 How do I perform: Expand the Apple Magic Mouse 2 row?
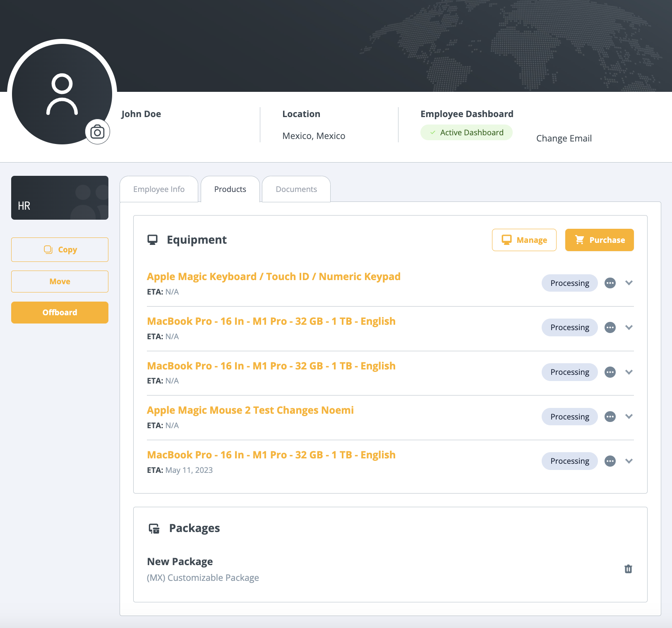coord(629,417)
